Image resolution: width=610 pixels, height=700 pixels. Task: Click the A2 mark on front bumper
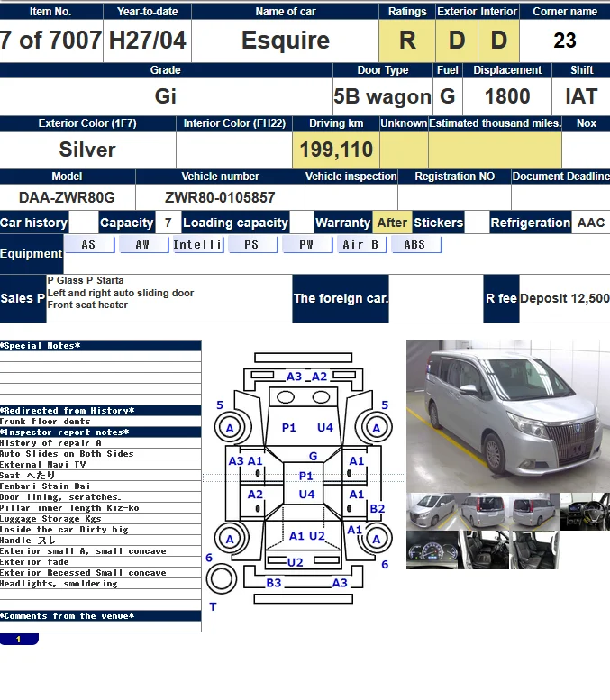pos(319,377)
